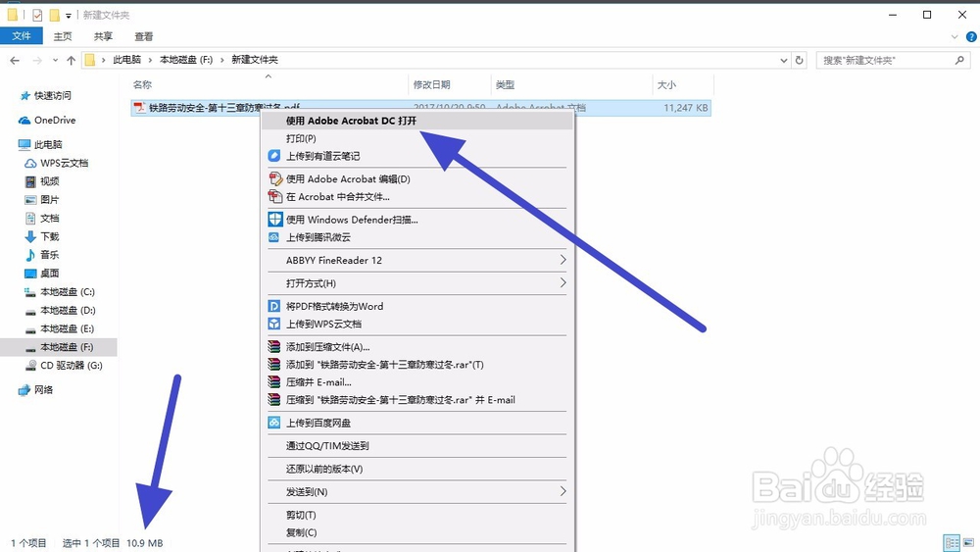Choose Cut (T) in context menu
Image resolution: width=980 pixels, height=552 pixels.
click(301, 515)
